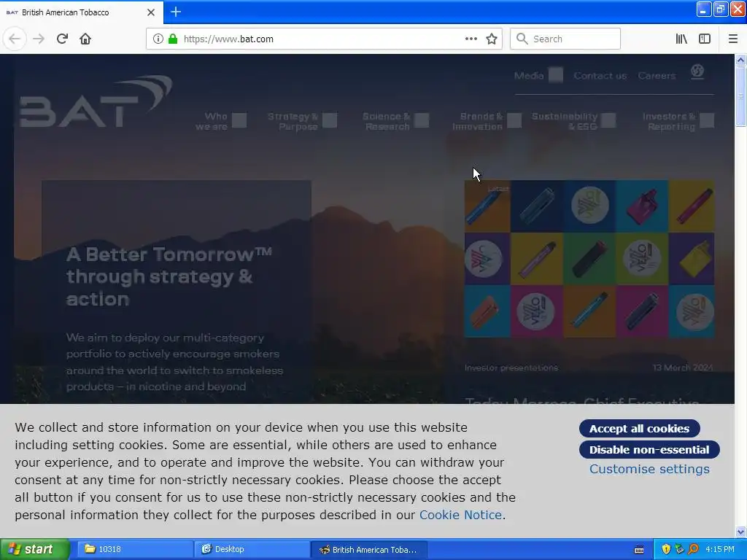Click the green padlock security icon
This screenshot has width=747, height=560.
[x=173, y=39]
